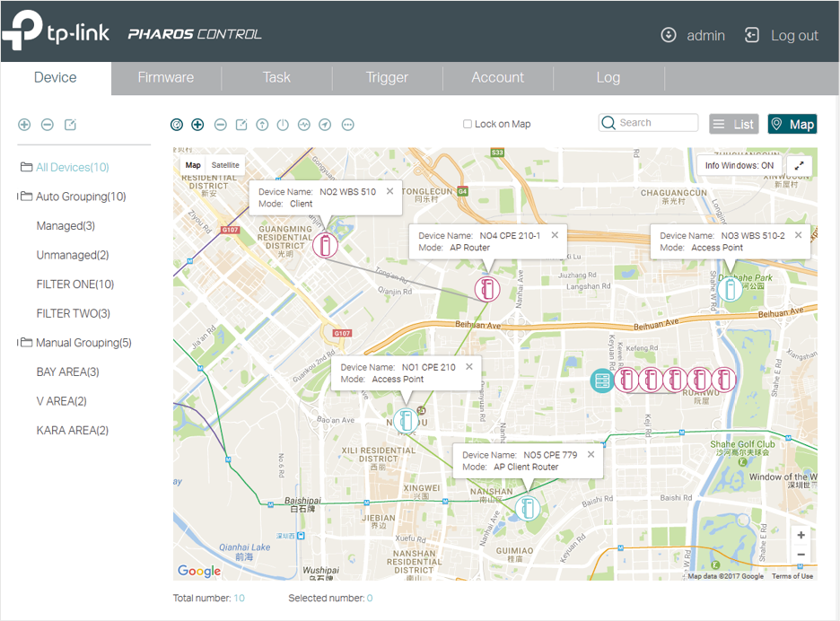Select the Map map type
Viewport: 840px width, 621px height.
point(193,165)
